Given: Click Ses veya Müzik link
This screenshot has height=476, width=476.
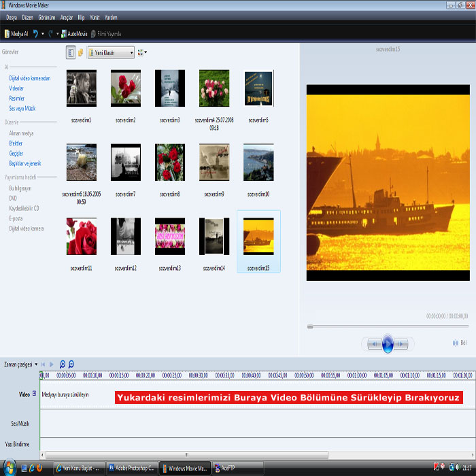Looking at the screenshot, I should (22, 108).
